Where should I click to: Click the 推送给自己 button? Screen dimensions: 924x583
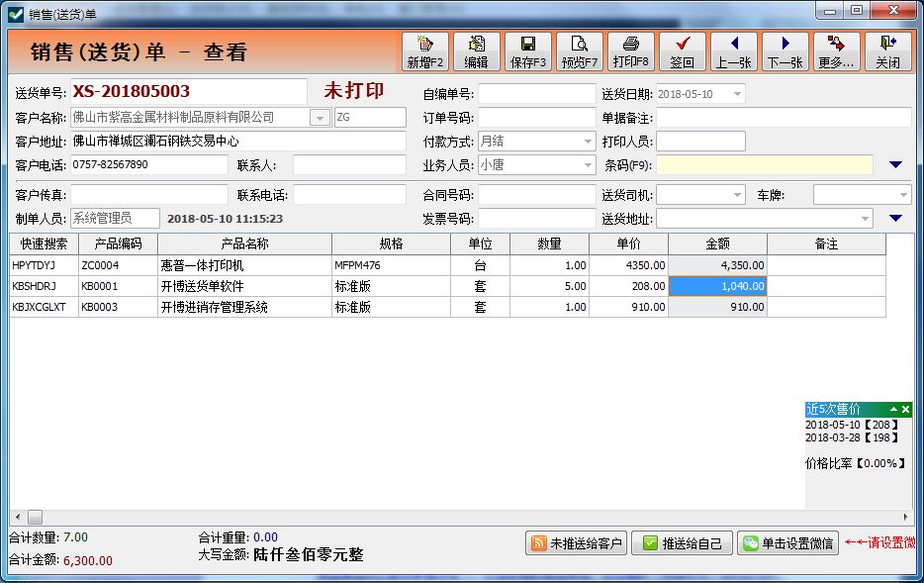coord(682,543)
